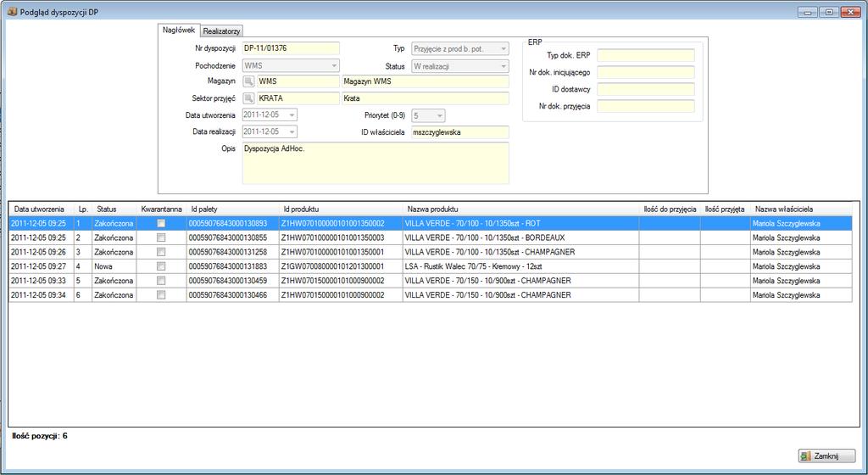This screenshot has width=868, height=475.
Task: Sort by Nazwa właściciela column header
Action: (801, 210)
